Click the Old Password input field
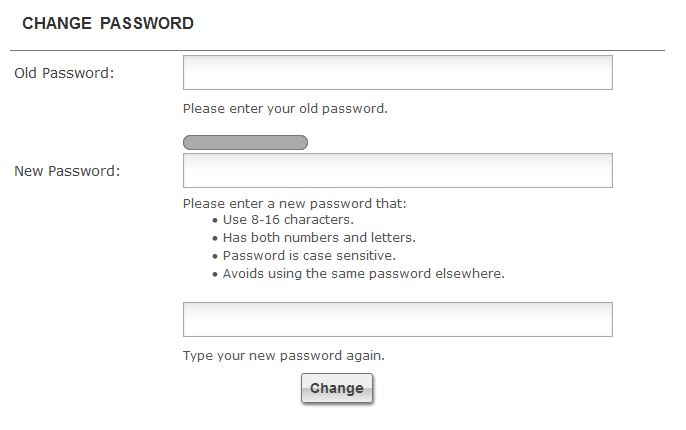Image resolution: width=686 pixels, height=430 pixels. 397,73
